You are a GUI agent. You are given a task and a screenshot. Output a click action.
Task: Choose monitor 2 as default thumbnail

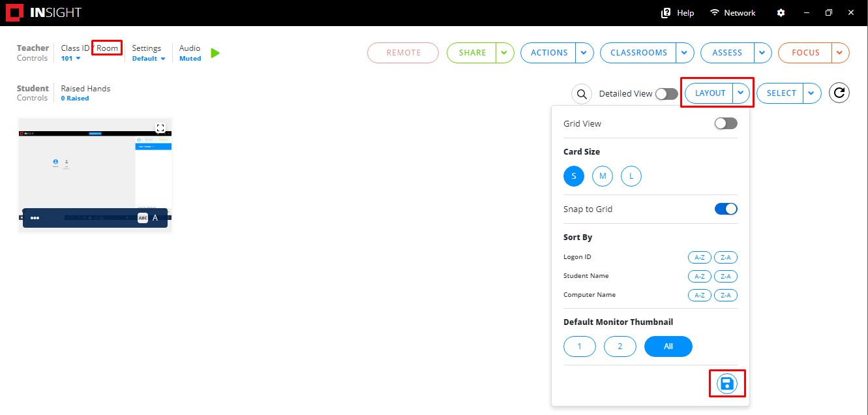(620, 346)
